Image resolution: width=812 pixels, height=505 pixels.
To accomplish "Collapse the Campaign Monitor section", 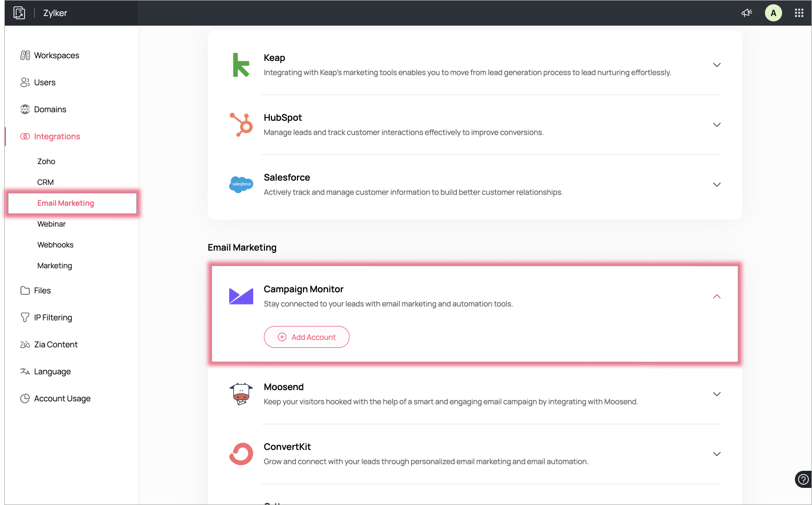I will (x=717, y=296).
